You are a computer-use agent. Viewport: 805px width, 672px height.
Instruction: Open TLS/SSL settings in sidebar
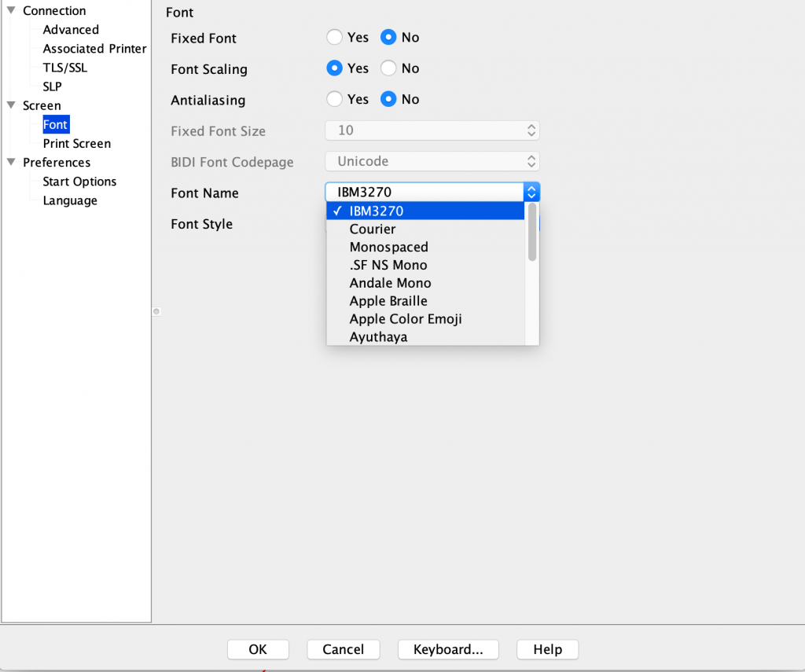coord(64,68)
